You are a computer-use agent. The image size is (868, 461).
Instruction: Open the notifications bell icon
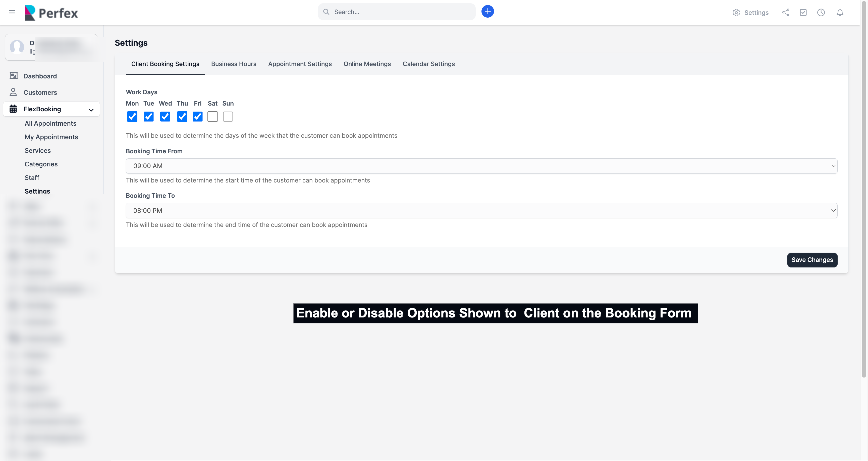[x=840, y=13]
